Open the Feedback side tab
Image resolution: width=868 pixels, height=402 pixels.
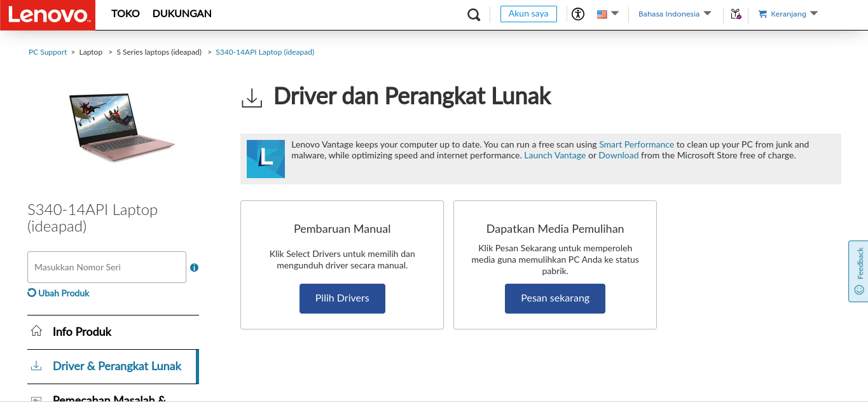coord(858,271)
